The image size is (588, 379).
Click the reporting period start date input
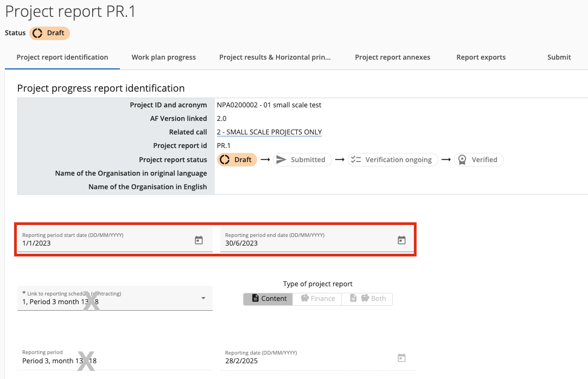click(x=103, y=243)
